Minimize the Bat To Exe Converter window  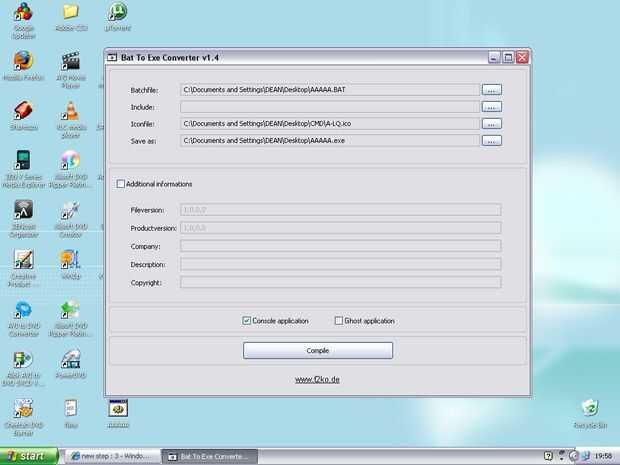click(x=494, y=58)
